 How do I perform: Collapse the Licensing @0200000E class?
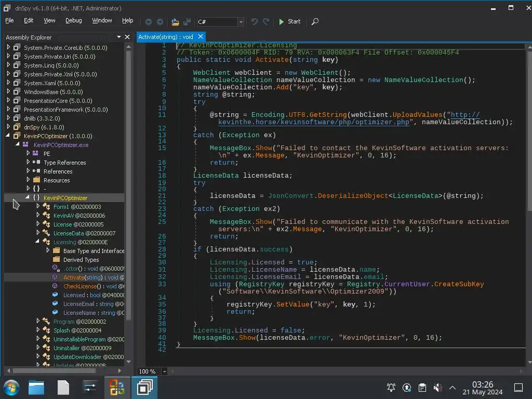37,241
